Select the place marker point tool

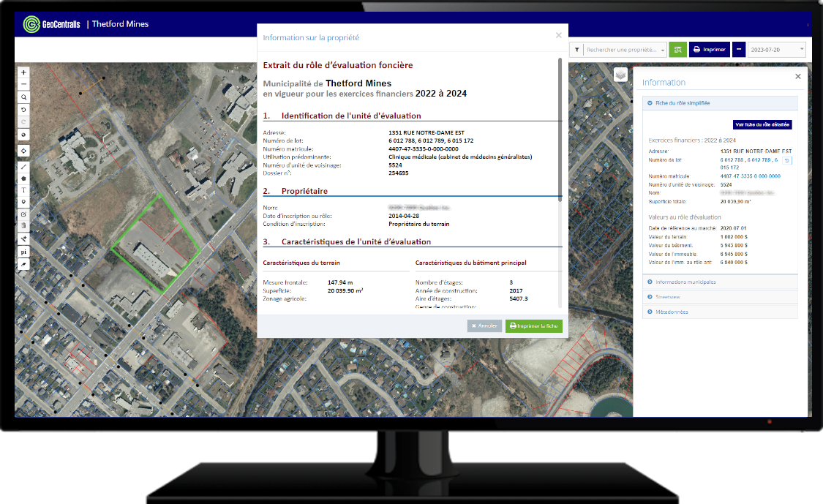[23, 202]
